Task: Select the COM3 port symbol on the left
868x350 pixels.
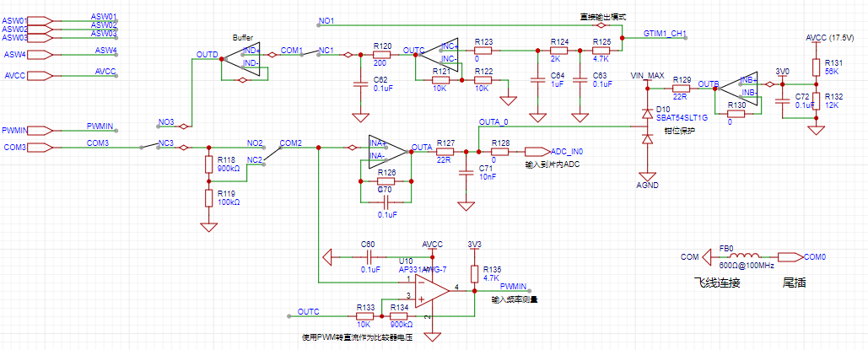Action: click(x=40, y=148)
